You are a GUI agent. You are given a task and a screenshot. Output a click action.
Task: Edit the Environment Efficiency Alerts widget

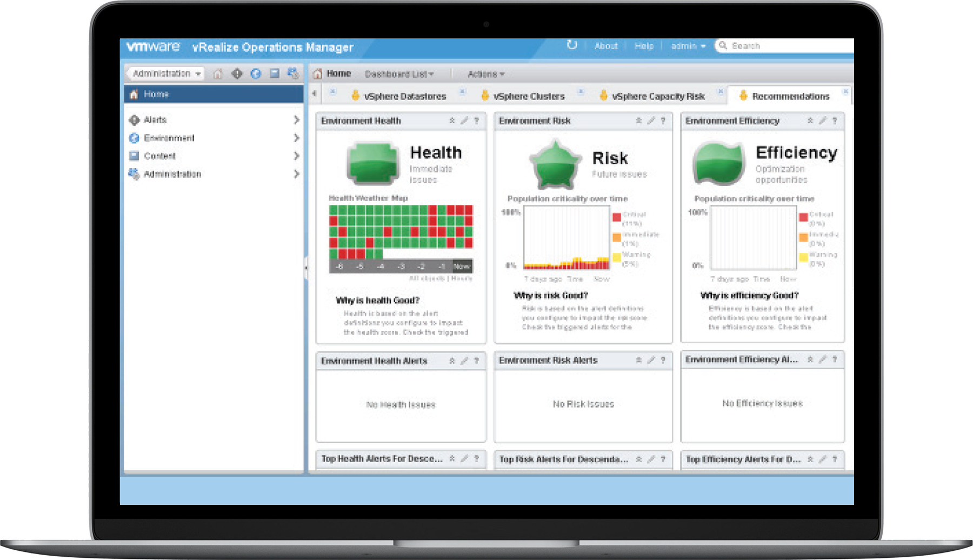pyautogui.click(x=823, y=359)
